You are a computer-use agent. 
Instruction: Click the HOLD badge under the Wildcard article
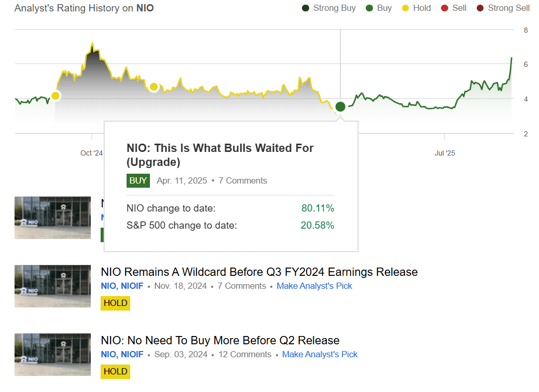point(116,303)
